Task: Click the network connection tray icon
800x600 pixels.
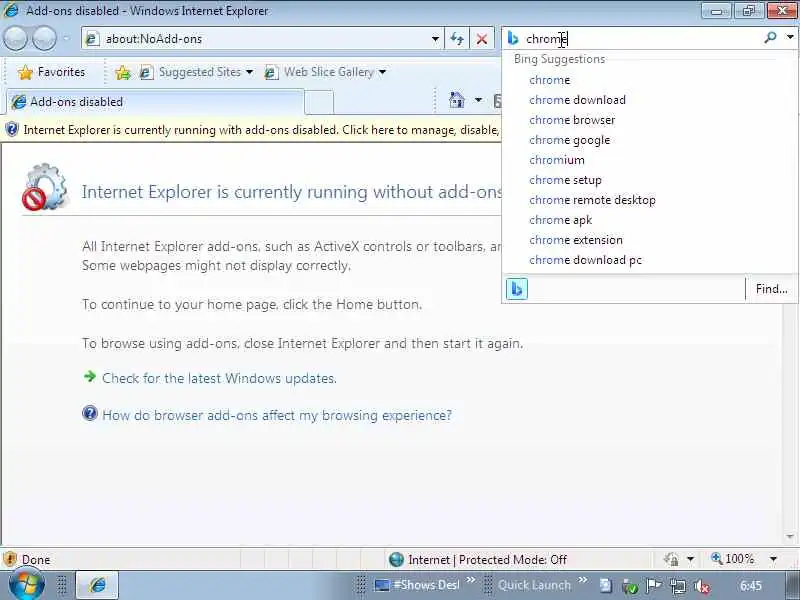Action: click(x=678, y=586)
